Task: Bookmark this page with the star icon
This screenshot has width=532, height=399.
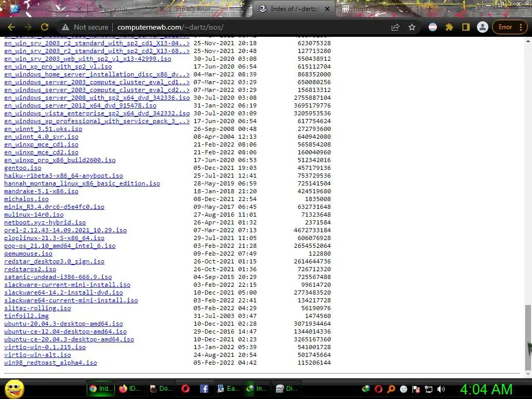Action: (x=412, y=27)
